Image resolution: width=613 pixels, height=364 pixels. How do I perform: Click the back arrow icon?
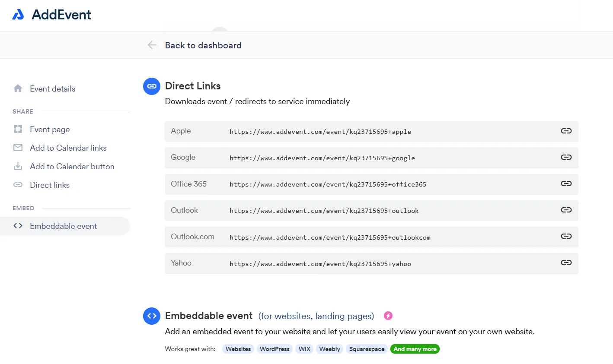[x=152, y=45]
